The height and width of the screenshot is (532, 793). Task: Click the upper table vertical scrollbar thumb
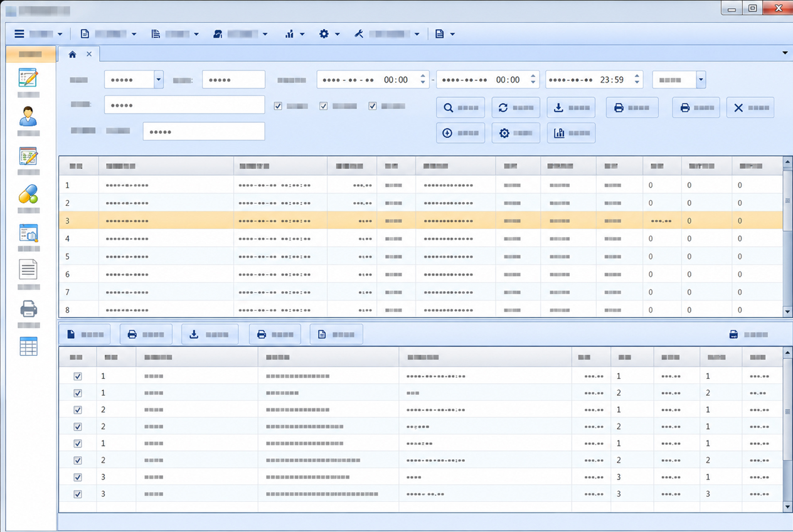[x=787, y=200]
